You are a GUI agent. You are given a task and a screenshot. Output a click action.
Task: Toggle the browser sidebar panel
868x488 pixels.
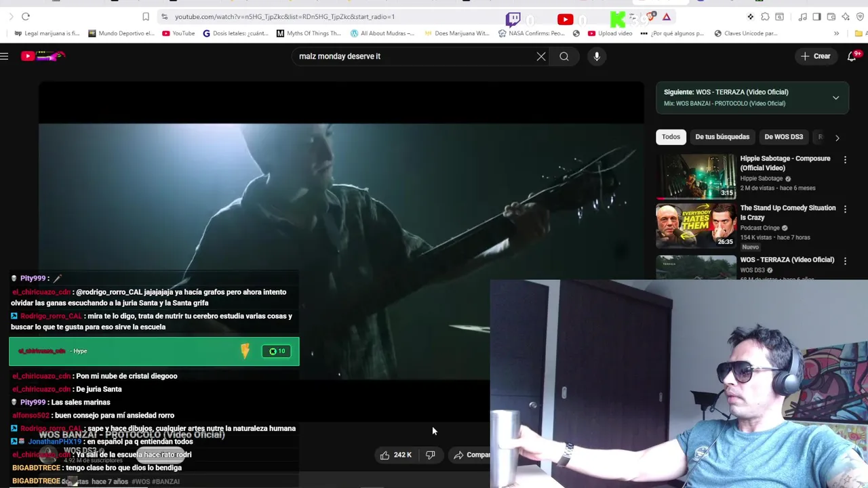point(816,16)
